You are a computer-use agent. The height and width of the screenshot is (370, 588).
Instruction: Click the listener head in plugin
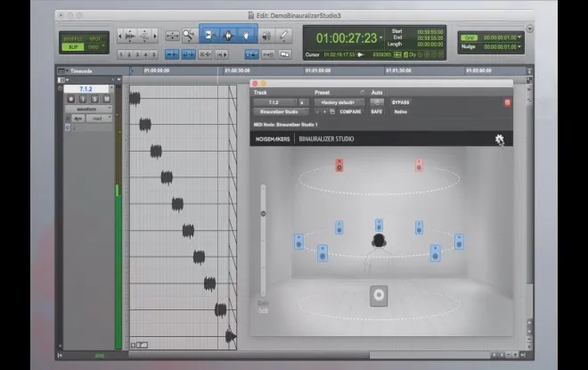coord(379,240)
